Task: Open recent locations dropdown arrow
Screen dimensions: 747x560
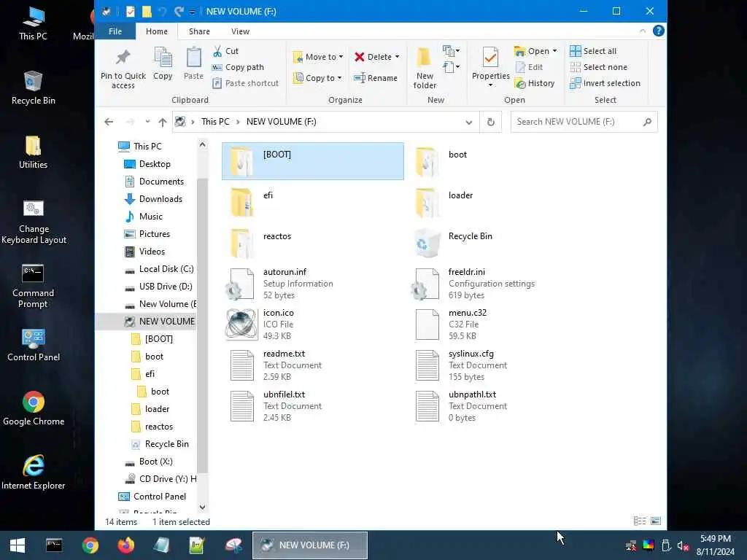Action: click(147, 122)
